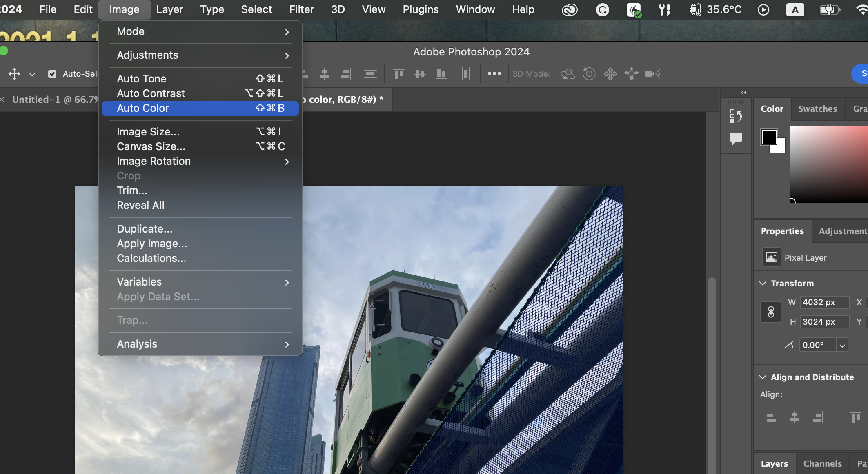868x474 pixels.
Task: Collapse the panels with double-arrow toggle
Action: pos(744,93)
